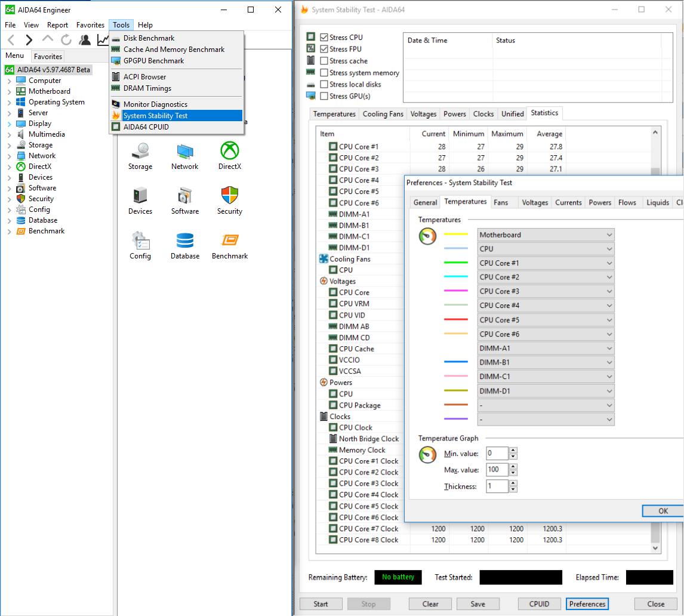Increase the Max. value stepper

click(513, 466)
